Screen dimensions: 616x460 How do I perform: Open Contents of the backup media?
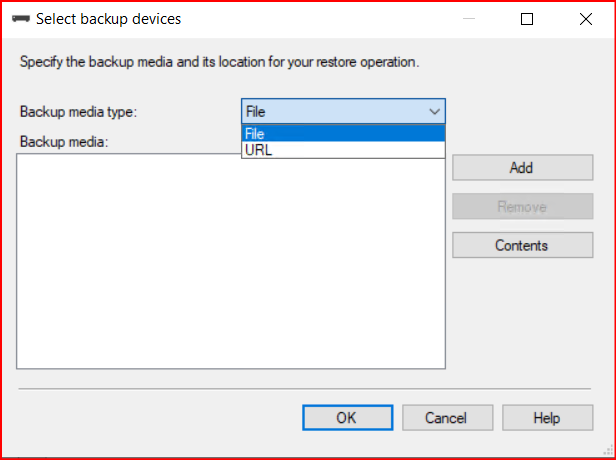[x=521, y=245]
